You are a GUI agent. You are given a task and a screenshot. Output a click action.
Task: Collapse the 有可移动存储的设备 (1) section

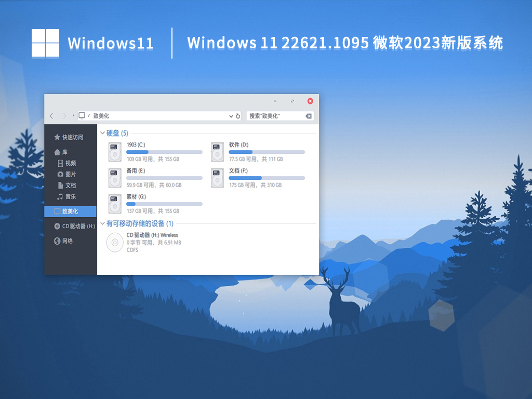click(x=102, y=223)
